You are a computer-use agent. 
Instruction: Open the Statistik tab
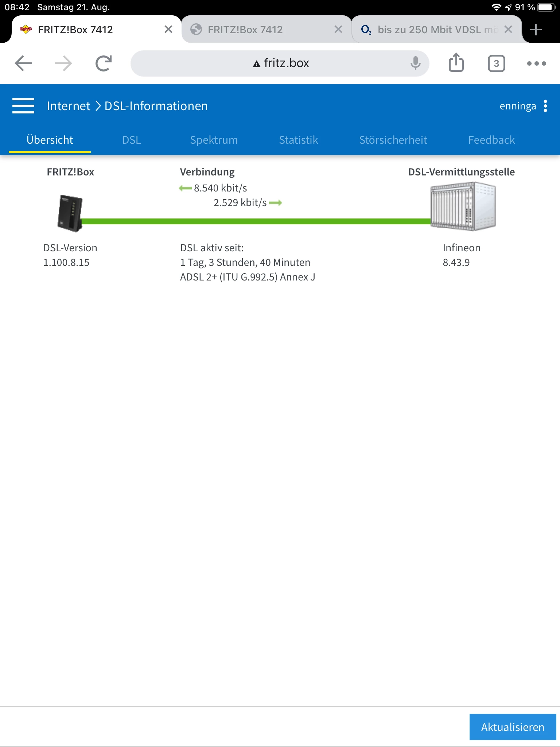(299, 140)
